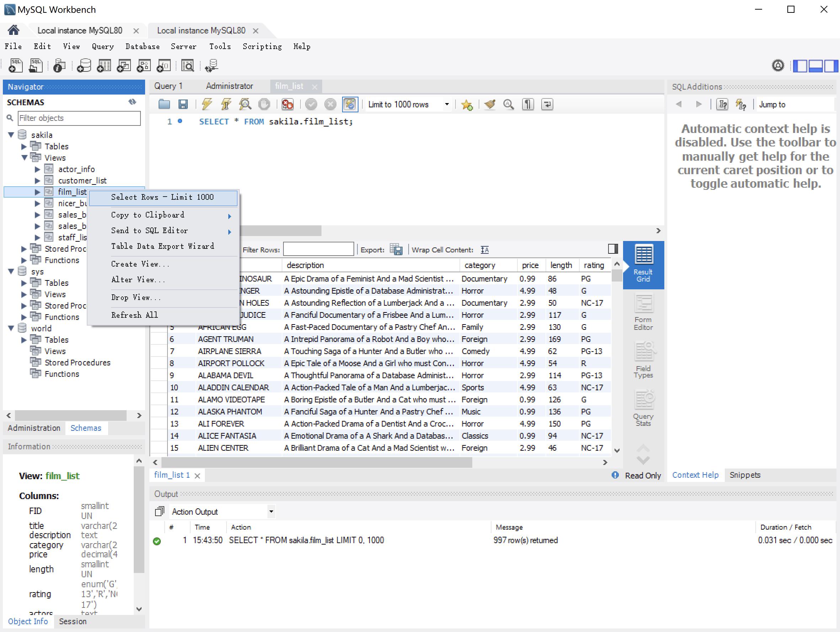The width and height of the screenshot is (840, 632).
Task: Choose Select Rows - Limit 1000
Action: (163, 197)
